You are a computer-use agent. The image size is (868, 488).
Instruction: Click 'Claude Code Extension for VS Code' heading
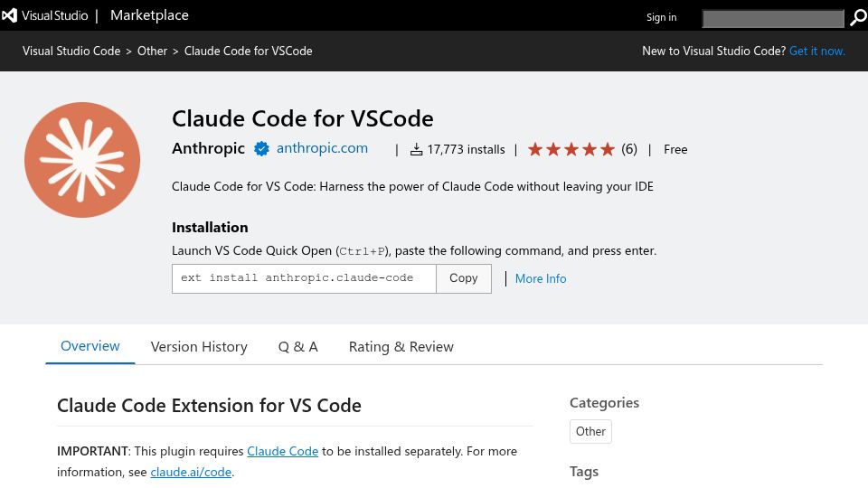coord(209,406)
